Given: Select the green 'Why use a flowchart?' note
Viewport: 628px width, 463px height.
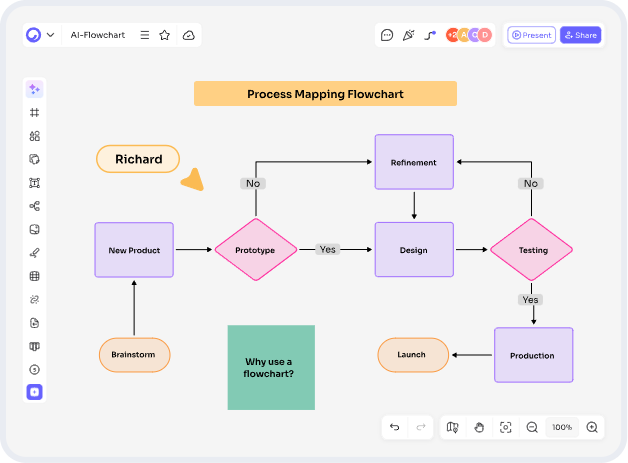Looking at the screenshot, I should [x=270, y=367].
